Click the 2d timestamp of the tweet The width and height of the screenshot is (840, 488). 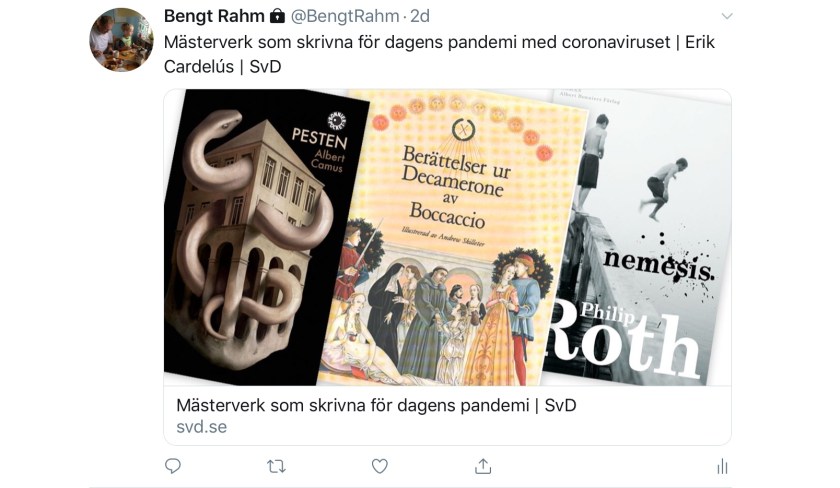click(420, 16)
